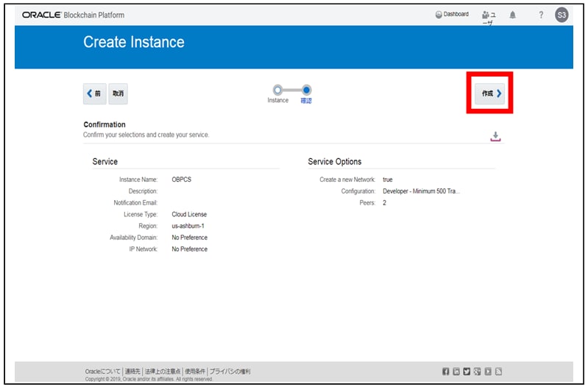Open the users (ユーザ) icon in the header

[489, 17]
